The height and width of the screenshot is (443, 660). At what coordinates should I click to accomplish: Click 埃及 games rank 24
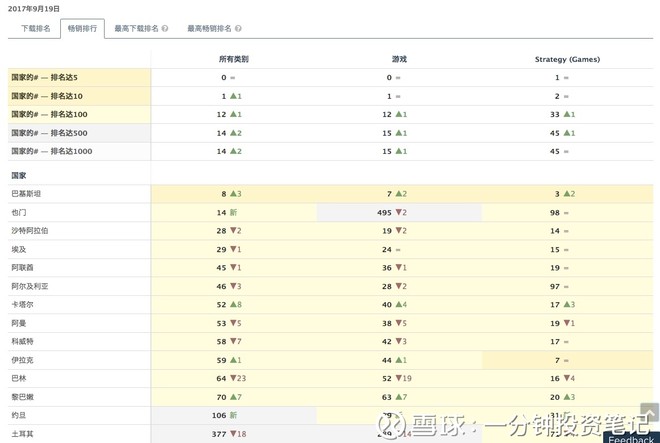(387, 249)
